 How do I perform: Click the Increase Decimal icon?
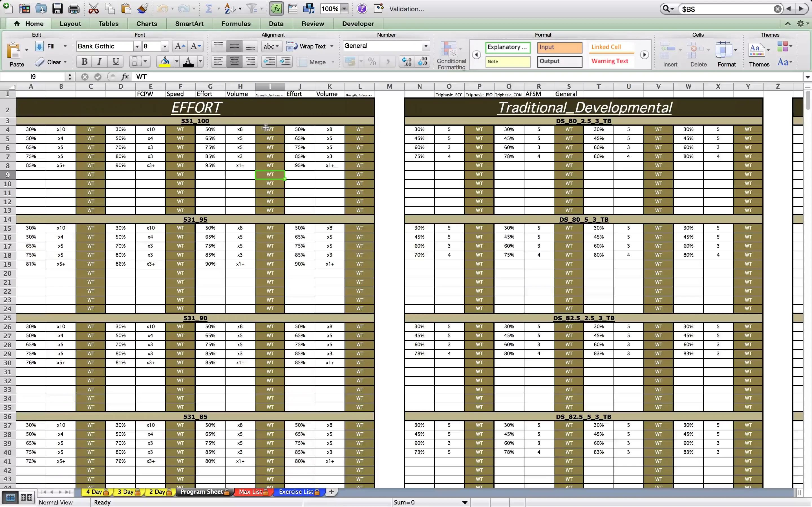(406, 62)
